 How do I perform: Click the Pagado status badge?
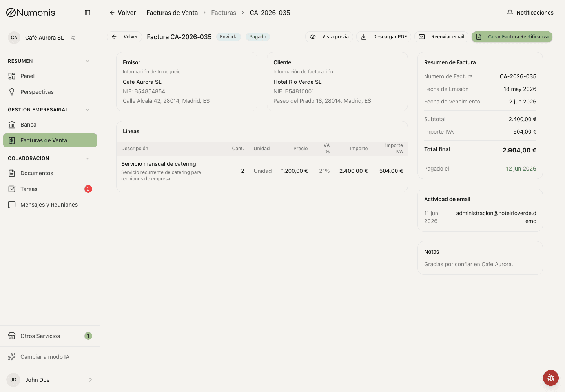pyautogui.click(x=258, y=37)
